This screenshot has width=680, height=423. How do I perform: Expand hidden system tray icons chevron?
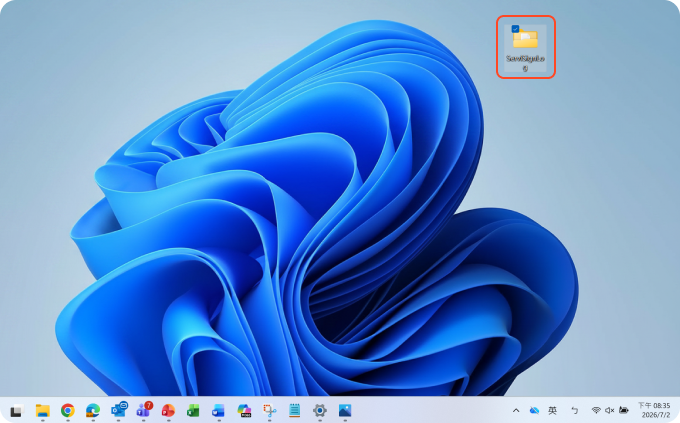[x=516, y=410]
